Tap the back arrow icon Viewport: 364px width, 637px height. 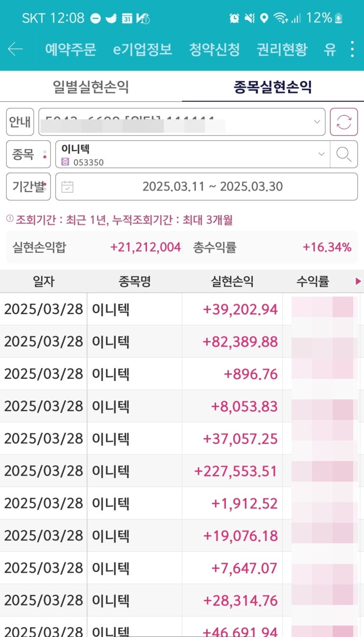[x=16, y=49]
